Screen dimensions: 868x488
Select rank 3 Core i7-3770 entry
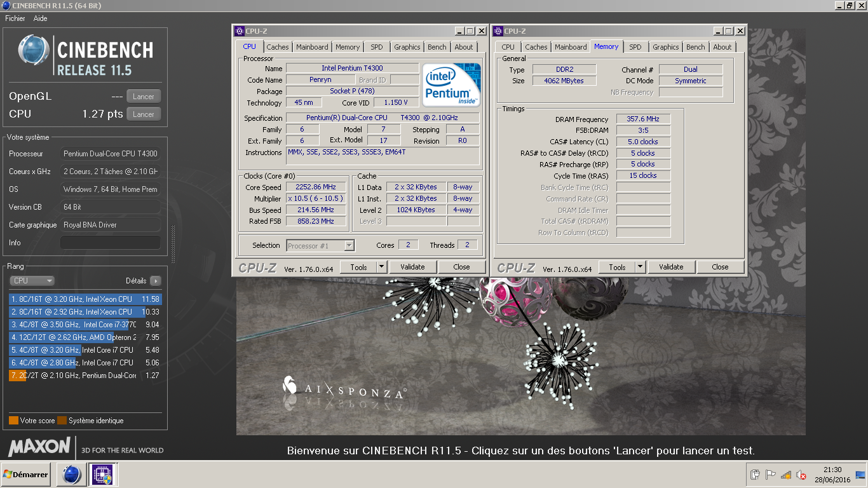point(85,325)
